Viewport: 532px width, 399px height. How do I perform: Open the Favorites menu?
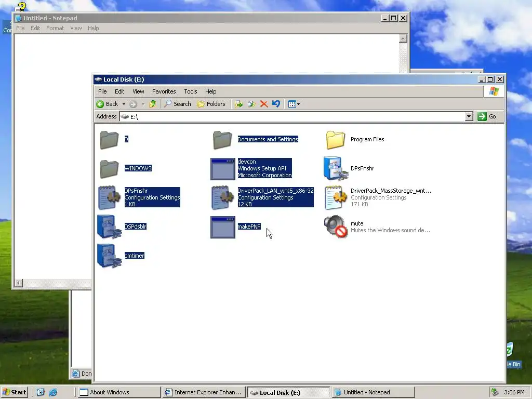tap(164, 91)
